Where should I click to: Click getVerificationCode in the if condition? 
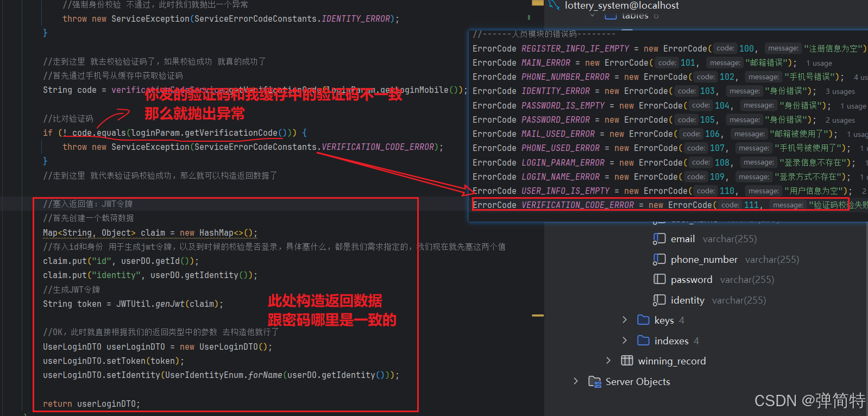pos(231,133)
